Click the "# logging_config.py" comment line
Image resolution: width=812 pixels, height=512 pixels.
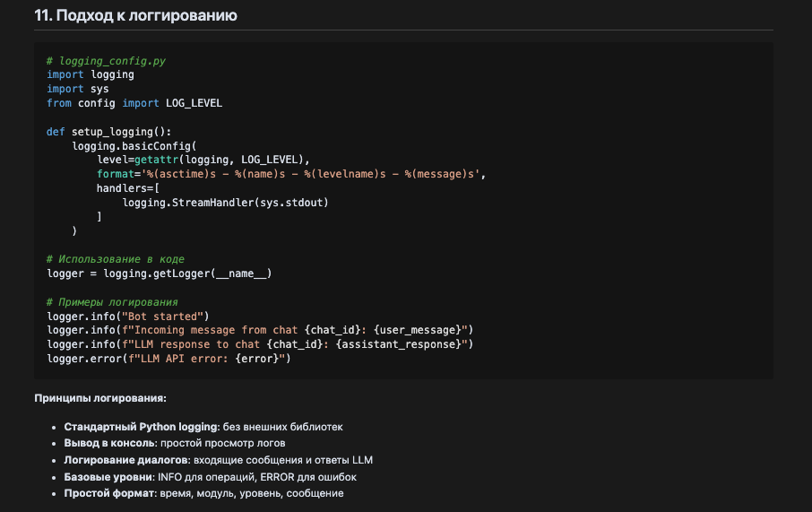click(107, 61)
